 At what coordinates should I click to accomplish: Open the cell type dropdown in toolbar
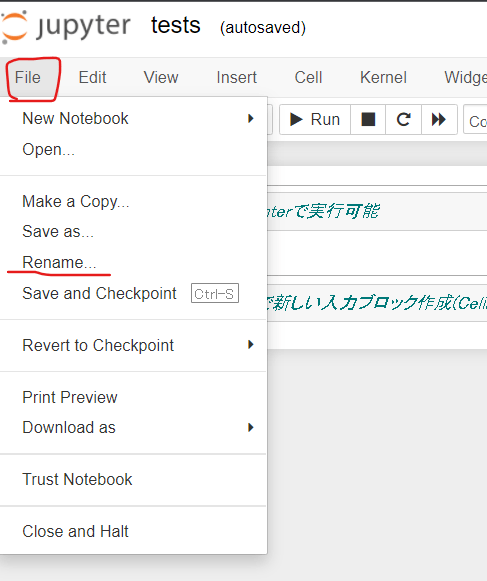click(476, 119)
